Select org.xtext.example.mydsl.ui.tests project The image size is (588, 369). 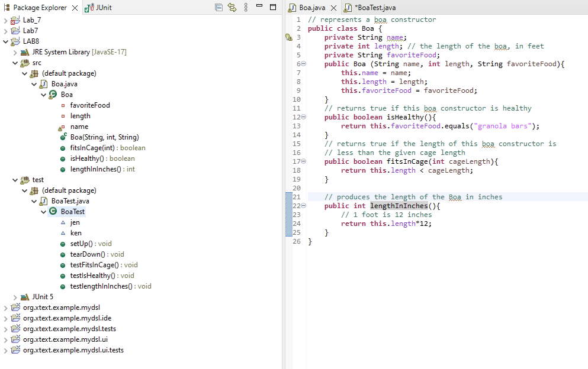[x=73, y=350]
